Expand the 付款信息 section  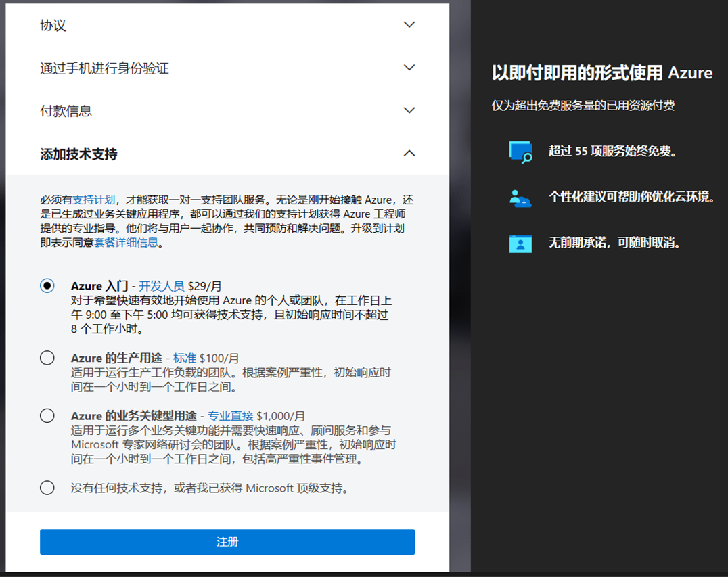409,110
